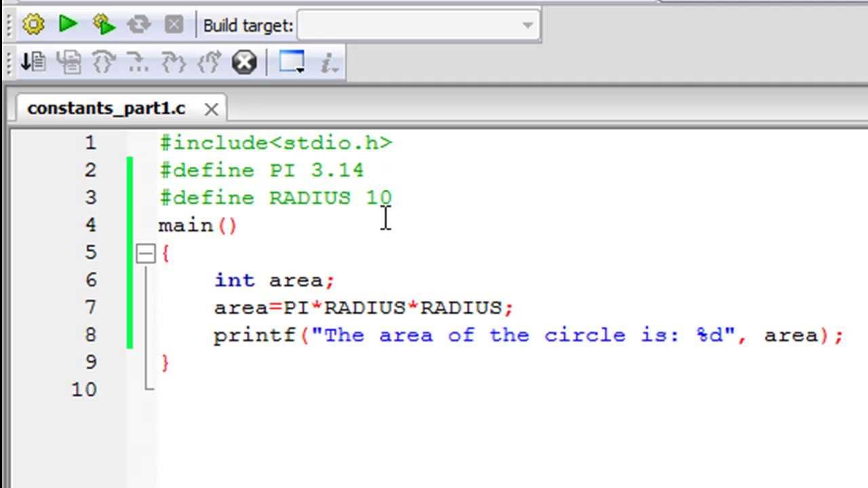Viewport: 868px width, 488px height.
Task: Open the Various info menu icon
Action: [329, 62]
